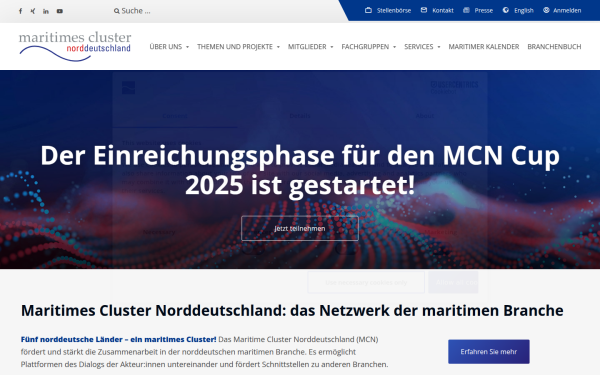Screen dimensions: 600x375
Task: Open the Maritimer Kalender menu item
Action: tap(484, 47)
